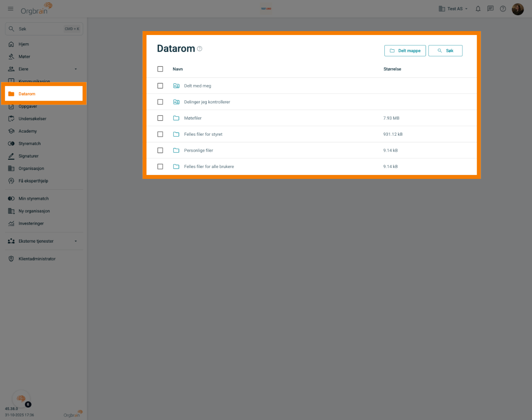Click the sidebar Søk search field
Screen dimensions: 532x420
44,29
